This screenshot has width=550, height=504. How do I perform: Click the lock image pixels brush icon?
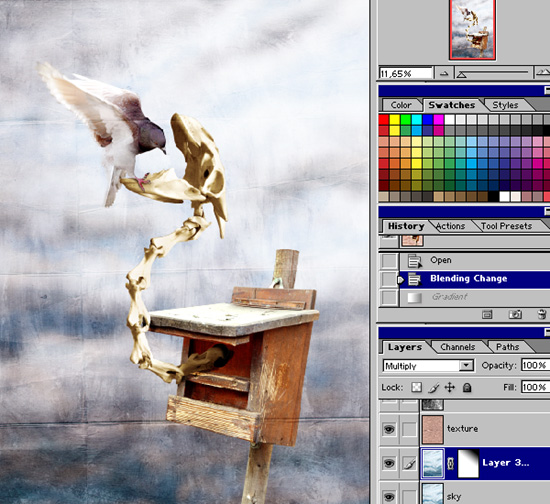[434, 388]
